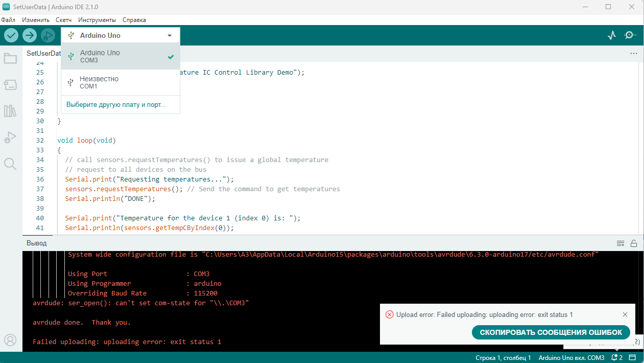This screenshot has width=644, height=363.
Task: Click line number 36 in gutter
Action: click(40, 179)
